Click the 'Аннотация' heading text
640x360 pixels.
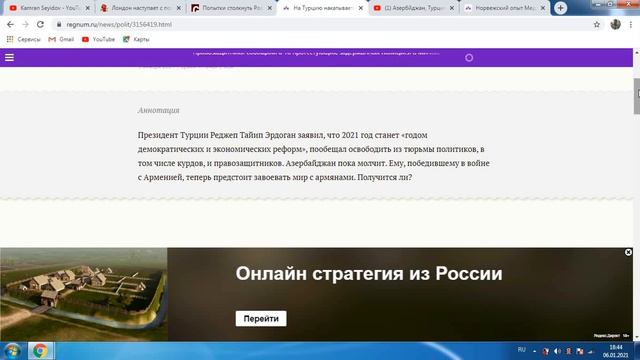(x=158, y=110)
